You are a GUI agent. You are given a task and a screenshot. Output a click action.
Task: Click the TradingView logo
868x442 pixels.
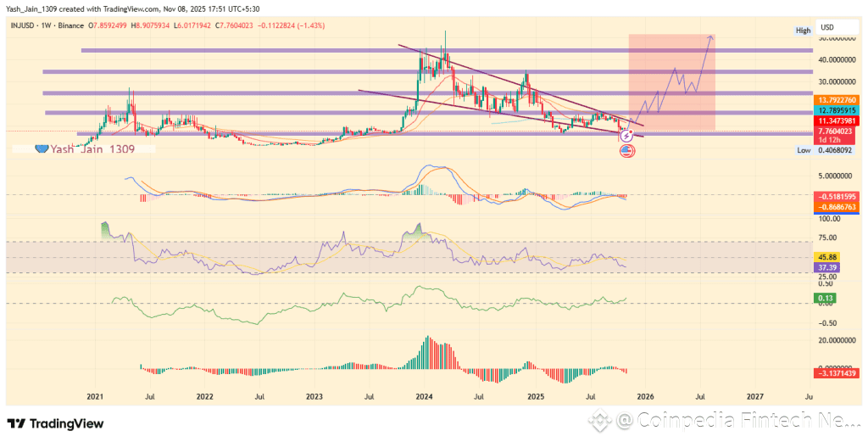55,423
